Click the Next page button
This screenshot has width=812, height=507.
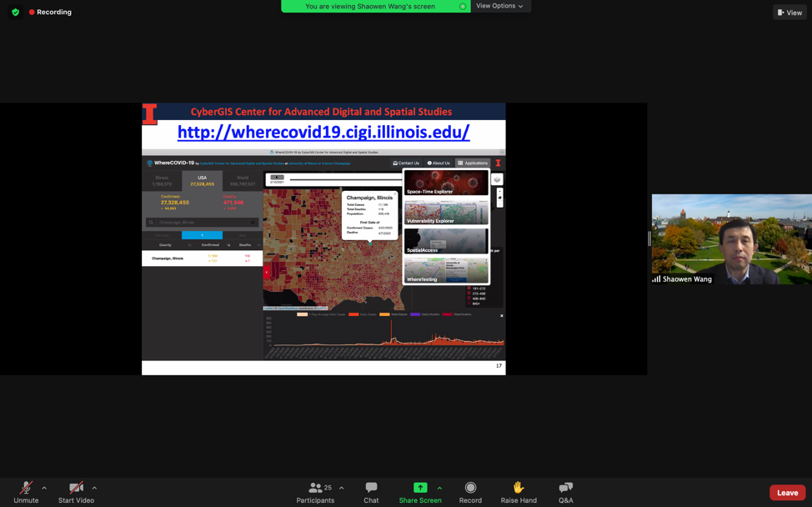[x=243, y=235]
